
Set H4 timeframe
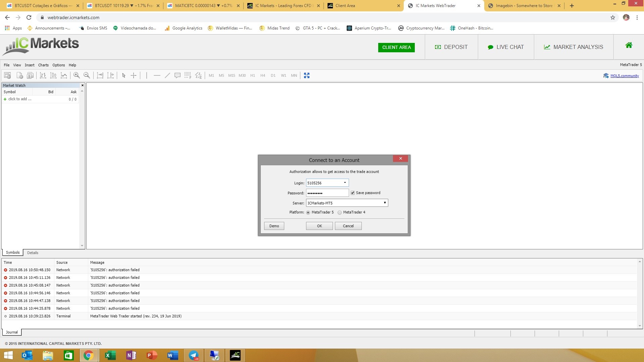(263, 75)
